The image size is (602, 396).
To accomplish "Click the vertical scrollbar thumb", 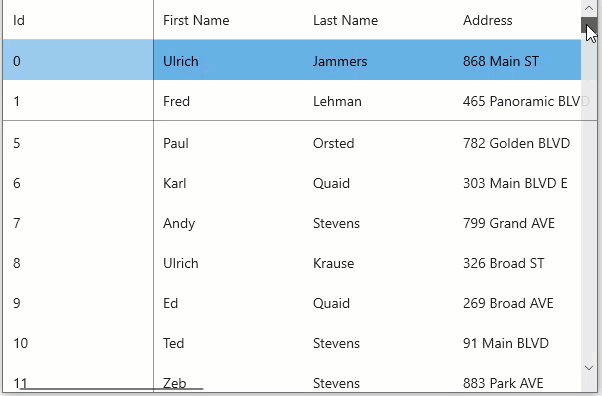I will point(589,25).
